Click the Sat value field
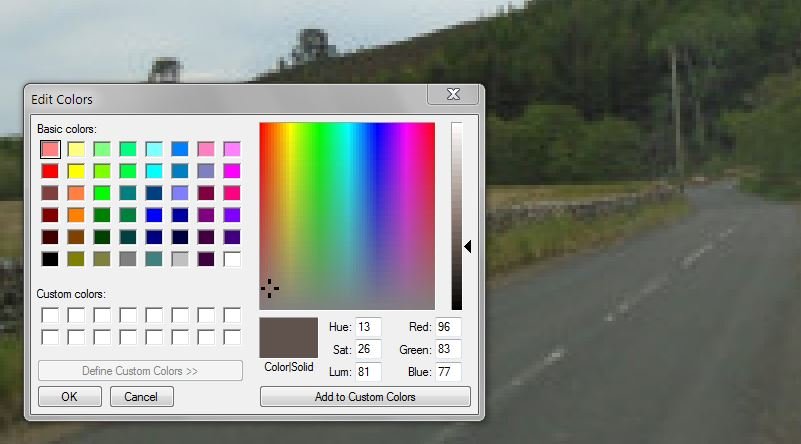 click(x=368, y=349)
